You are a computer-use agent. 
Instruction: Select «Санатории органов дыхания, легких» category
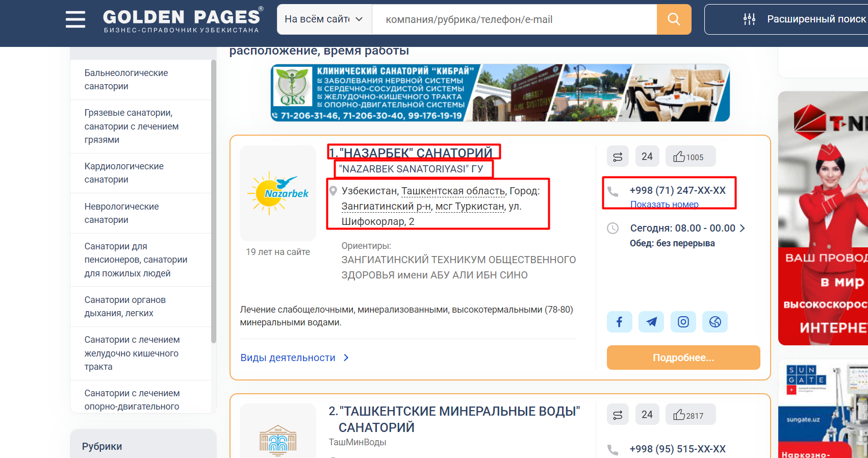(141, 307)
